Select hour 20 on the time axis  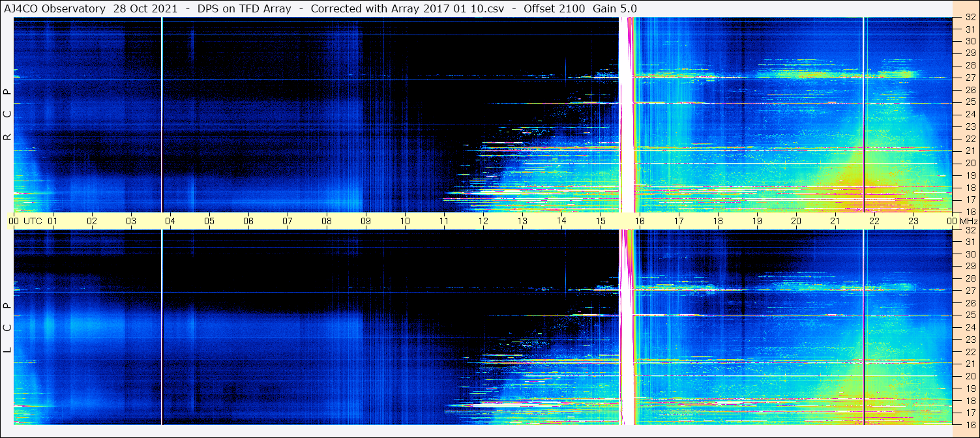(796, 221)
